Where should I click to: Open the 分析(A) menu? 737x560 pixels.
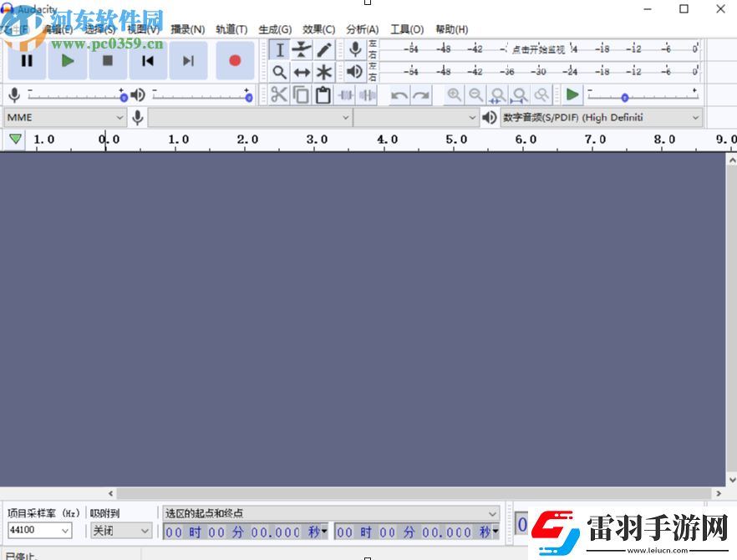click(363, 29)
